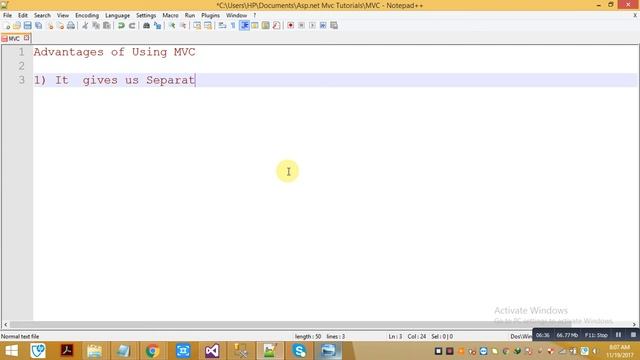Click the horizontal scrollbar left arrow
Screen dimensions: 640x360
pyautogui.click(x=5, y=324)
